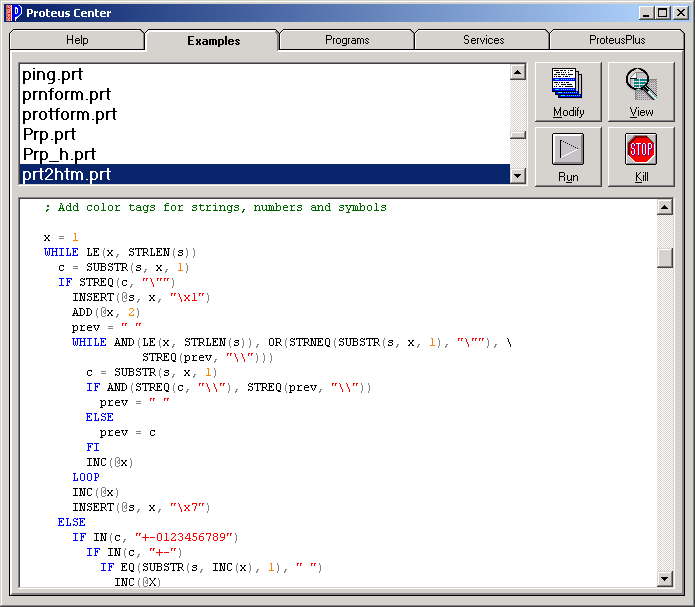695x607 pixels.
Task: Click the code pane scroll up arrow
Action: [665, 207]
